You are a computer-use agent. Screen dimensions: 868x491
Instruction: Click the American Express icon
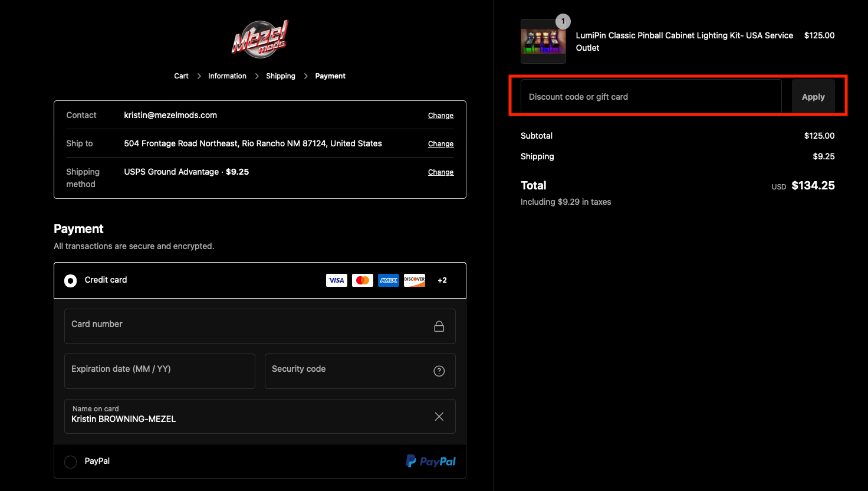pos(388,280)
